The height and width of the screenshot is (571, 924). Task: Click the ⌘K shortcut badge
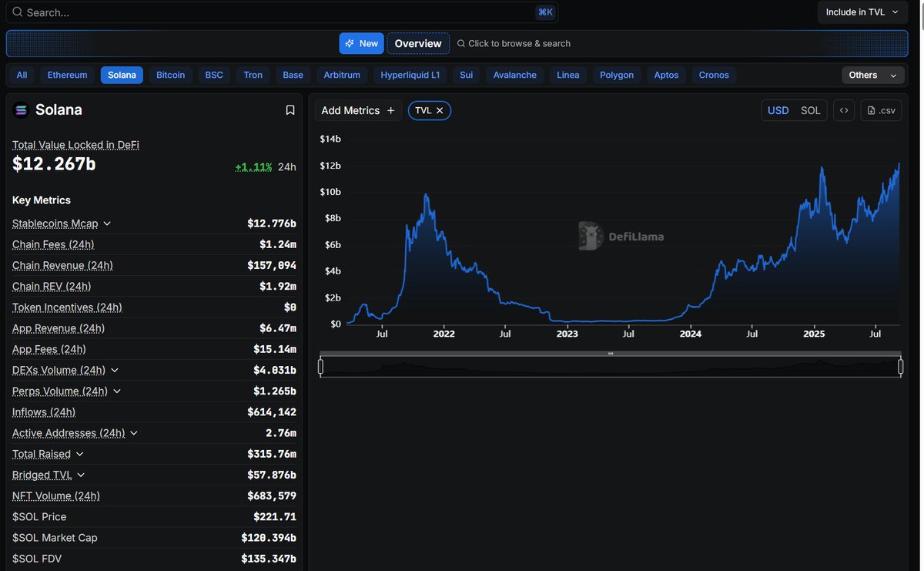click(x=545, y=12)
